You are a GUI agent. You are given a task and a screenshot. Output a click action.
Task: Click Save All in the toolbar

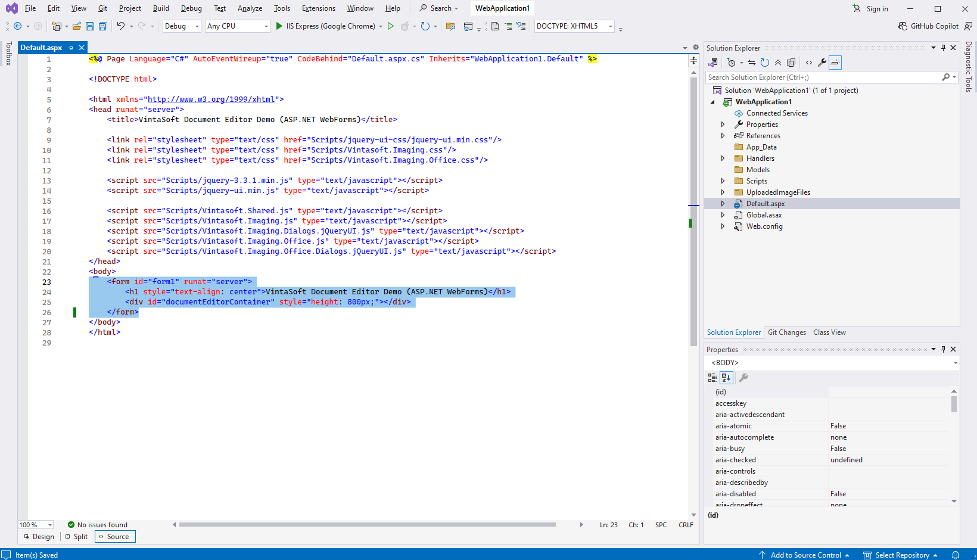(x=102, y=26)
